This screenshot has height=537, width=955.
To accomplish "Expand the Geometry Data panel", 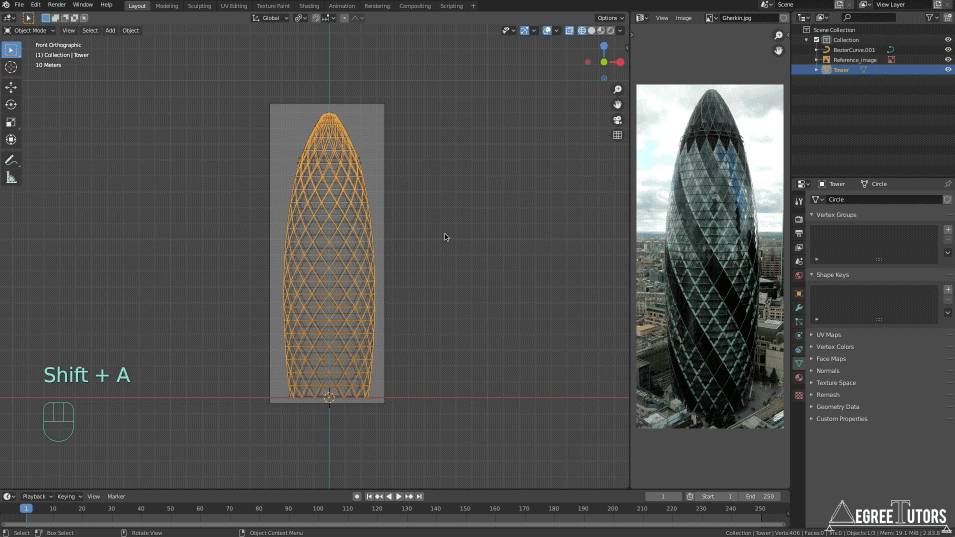I will [837, 407].
